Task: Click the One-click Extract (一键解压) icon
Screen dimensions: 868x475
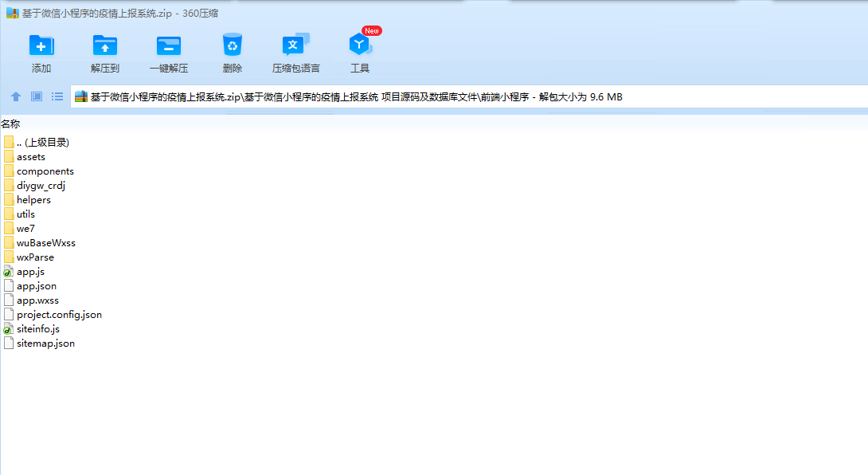Action: coord(168,45)
